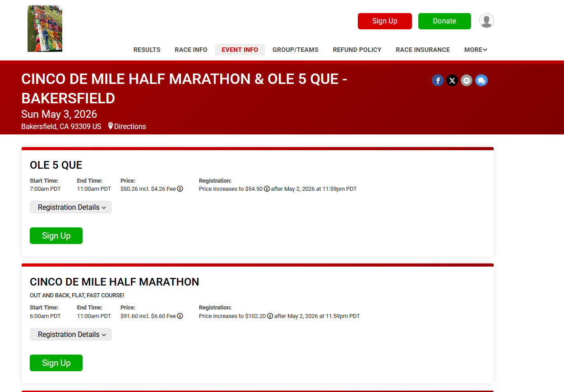Click the Half Marathon '11:00am PDT' end time
Viewport: 564px width, 392px height.
click(94, 316)
